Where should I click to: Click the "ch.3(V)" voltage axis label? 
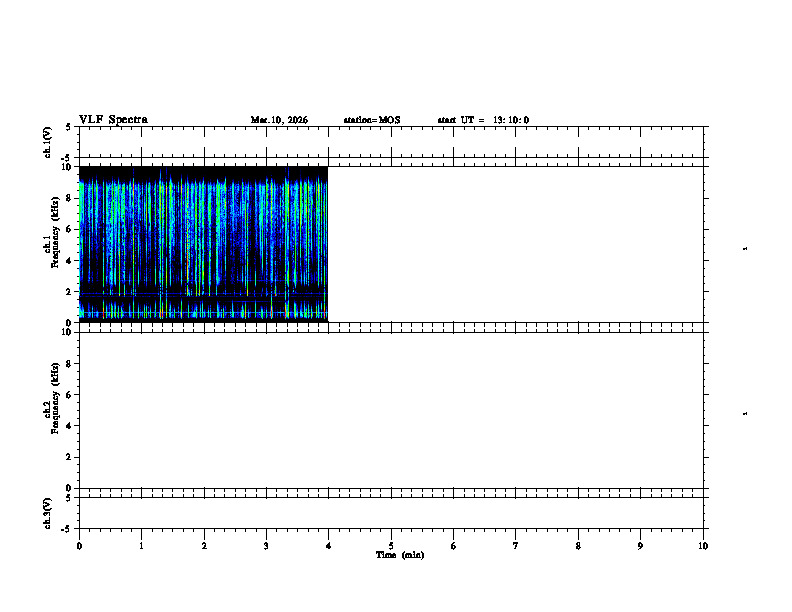[x=47, y=513]
